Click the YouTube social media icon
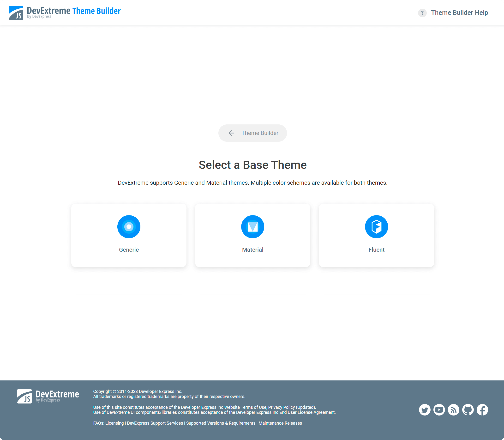Screen dimensions: 504x440 pyautogui.click(x=439, y=409)
